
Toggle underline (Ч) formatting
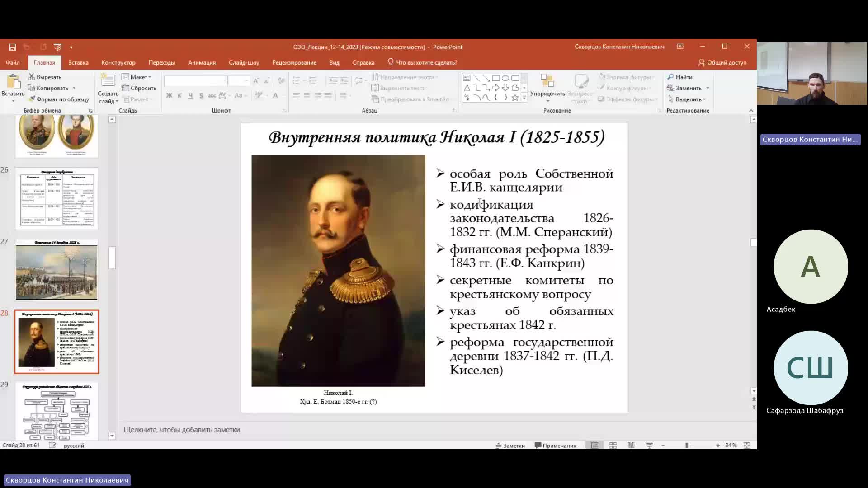click(x=190, y=95)
